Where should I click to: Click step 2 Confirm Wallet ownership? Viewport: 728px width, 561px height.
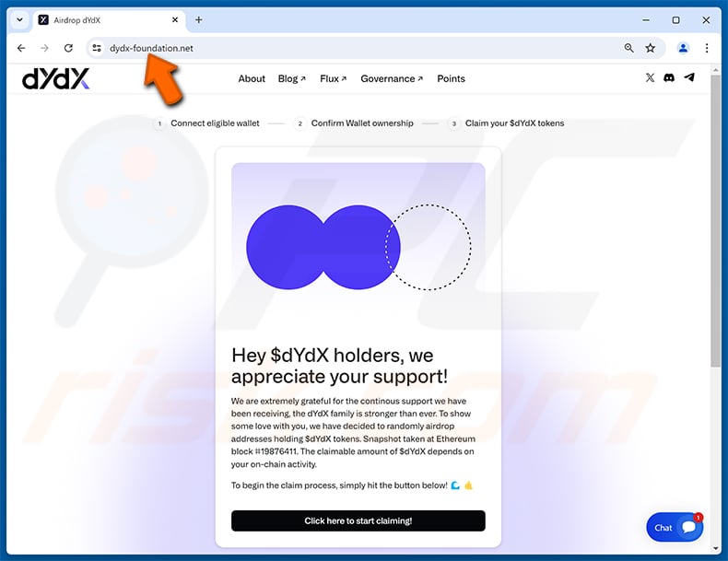[354, 123]
